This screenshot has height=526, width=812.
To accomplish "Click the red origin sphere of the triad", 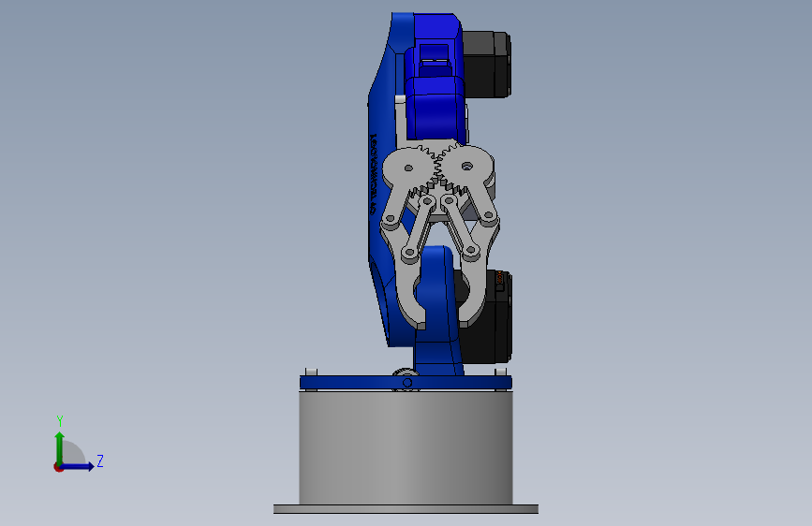I will (58, 467).
